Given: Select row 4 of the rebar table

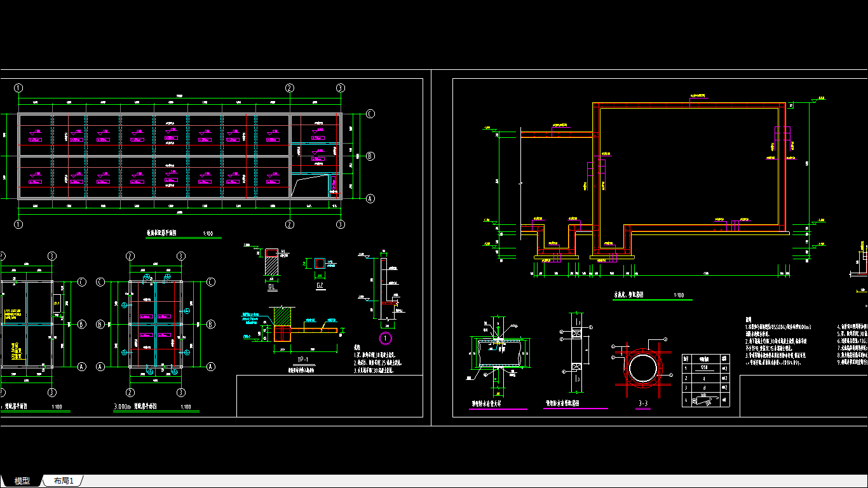Looking at the screenshot, I should (x=706, y=401).
